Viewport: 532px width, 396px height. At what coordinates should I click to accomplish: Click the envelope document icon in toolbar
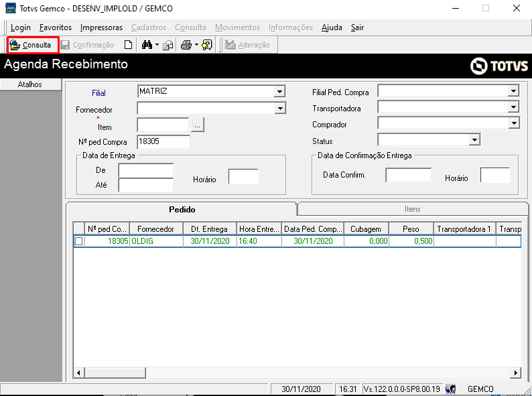click(x=168, y=45)
